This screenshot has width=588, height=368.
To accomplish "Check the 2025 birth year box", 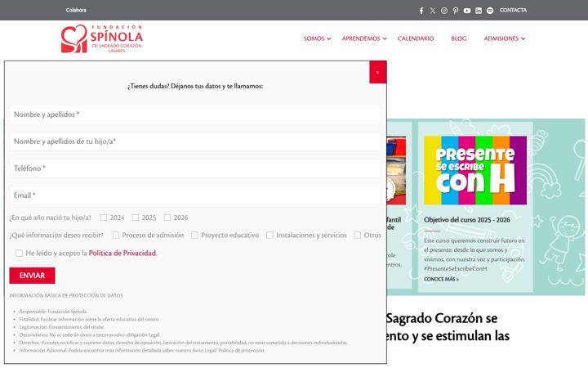I will click(x=136, y=218).
